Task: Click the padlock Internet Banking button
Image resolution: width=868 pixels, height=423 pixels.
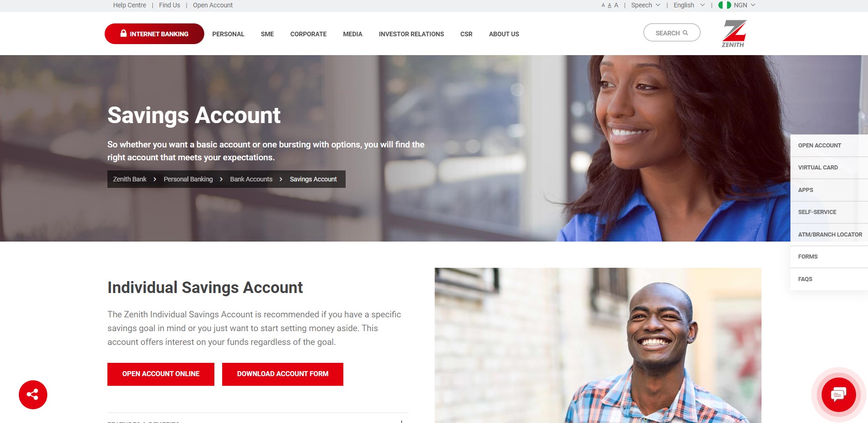Action: tap(154, 34)
